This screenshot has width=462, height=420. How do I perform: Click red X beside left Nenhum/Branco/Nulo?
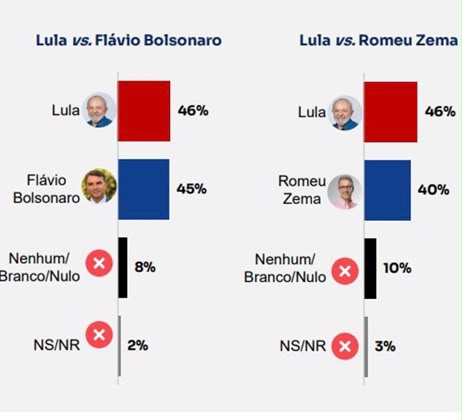pyautogui.click(x=99, y=263)
